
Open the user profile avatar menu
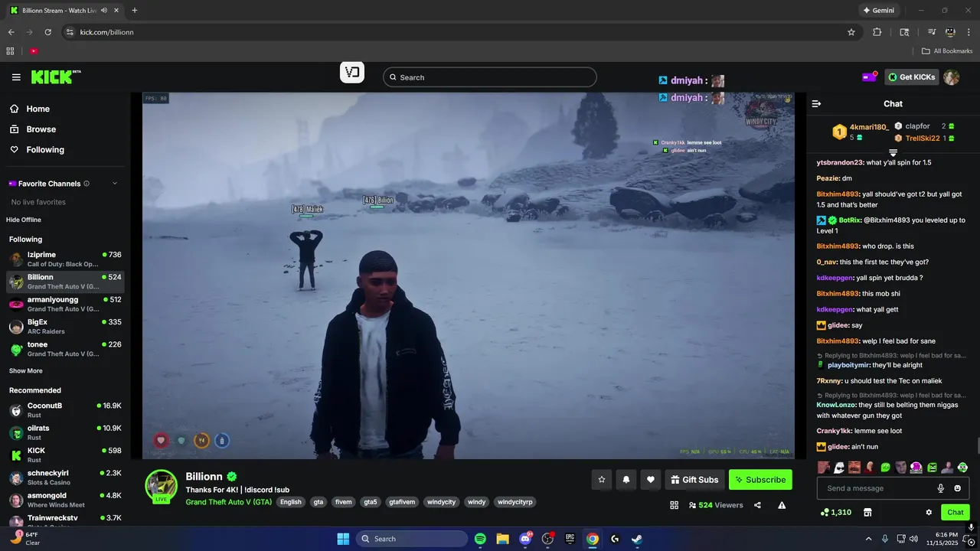pyautogui.click(x=952, y=77)
